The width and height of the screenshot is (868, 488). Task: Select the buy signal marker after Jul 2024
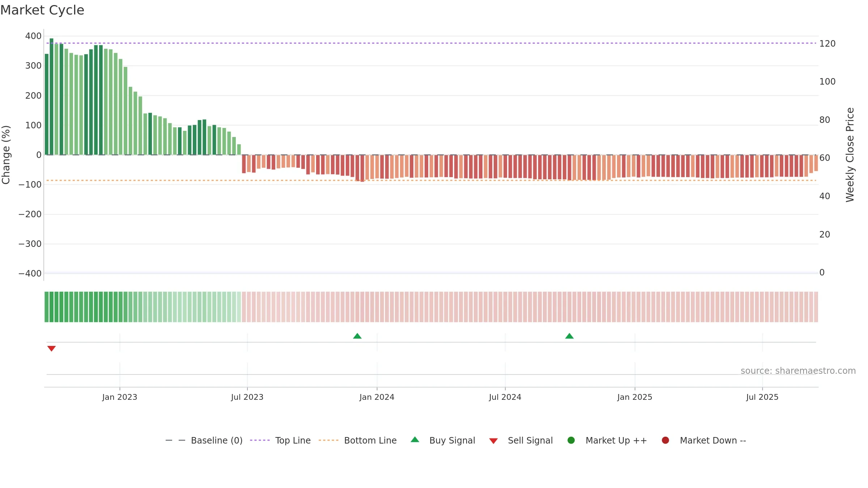569,336
